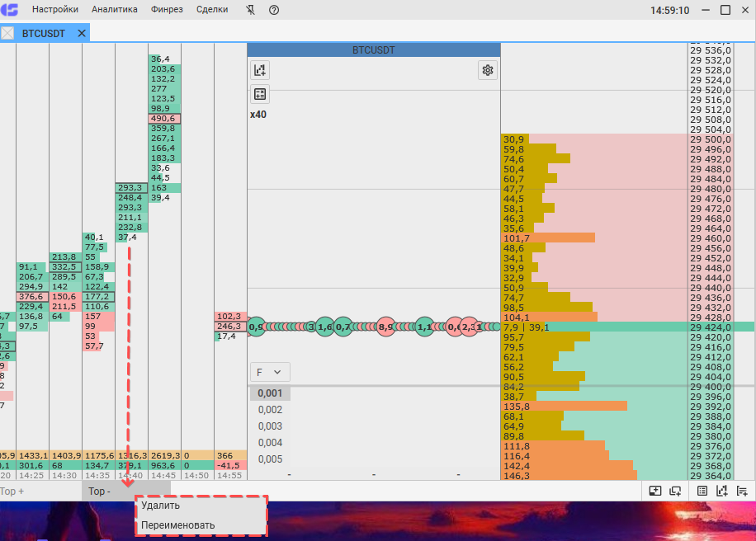Click the add-window icon in bottom bar
Screen dimensions: 756x541
click(x=675, y=491)
